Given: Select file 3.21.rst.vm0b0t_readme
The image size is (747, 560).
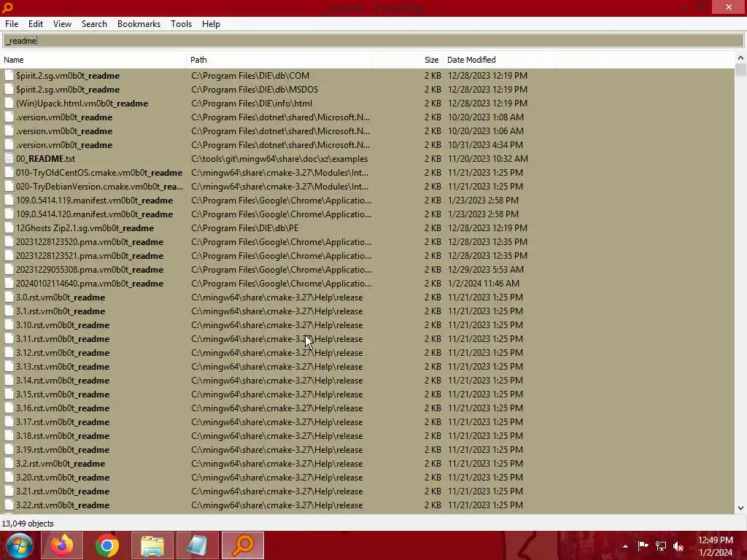Looking at the screenshot, I should pyautogui.click(x=63, y=491).
